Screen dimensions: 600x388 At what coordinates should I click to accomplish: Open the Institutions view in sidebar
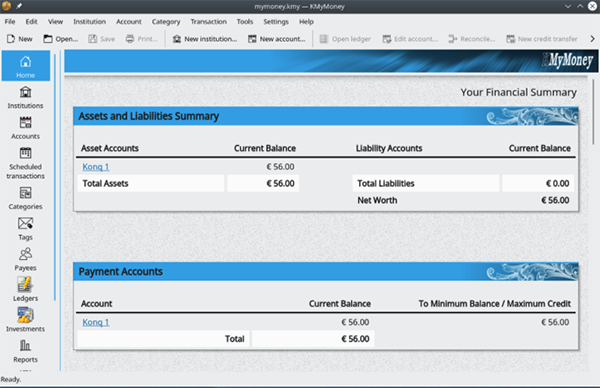[25, 98]
